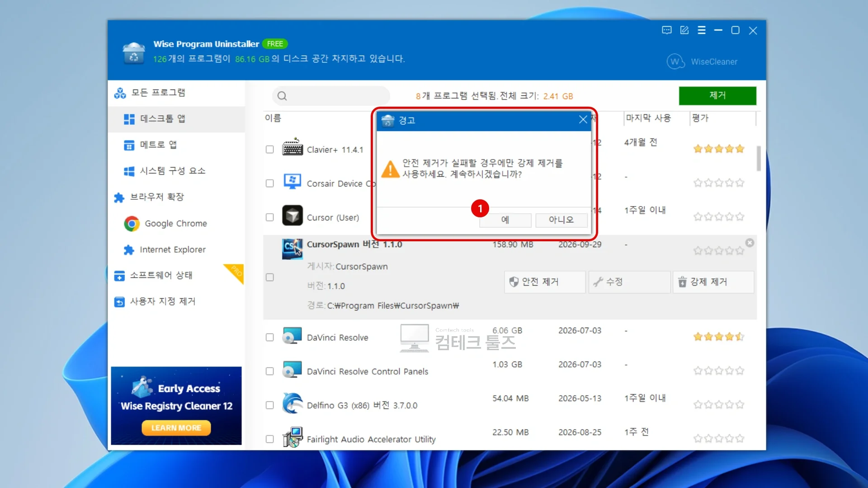This screenshot has width=868, height=488.
Task: Rate Clavier+ using its star rating
Action: 719,149
